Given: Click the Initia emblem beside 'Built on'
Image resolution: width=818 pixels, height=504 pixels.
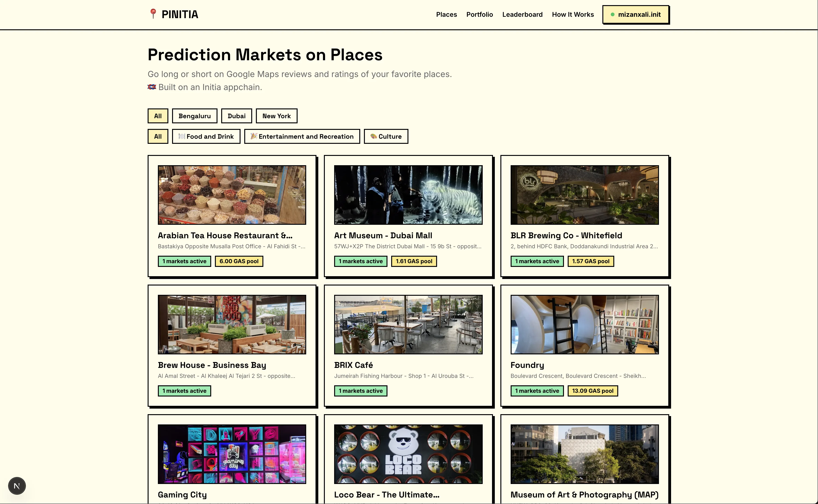Looking at the screenshot, I should [152, 87].
